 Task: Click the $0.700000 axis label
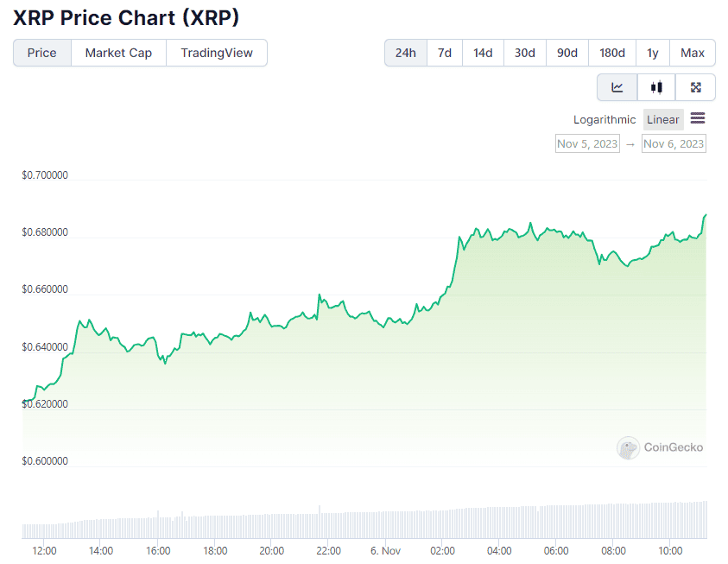(45, 175)
